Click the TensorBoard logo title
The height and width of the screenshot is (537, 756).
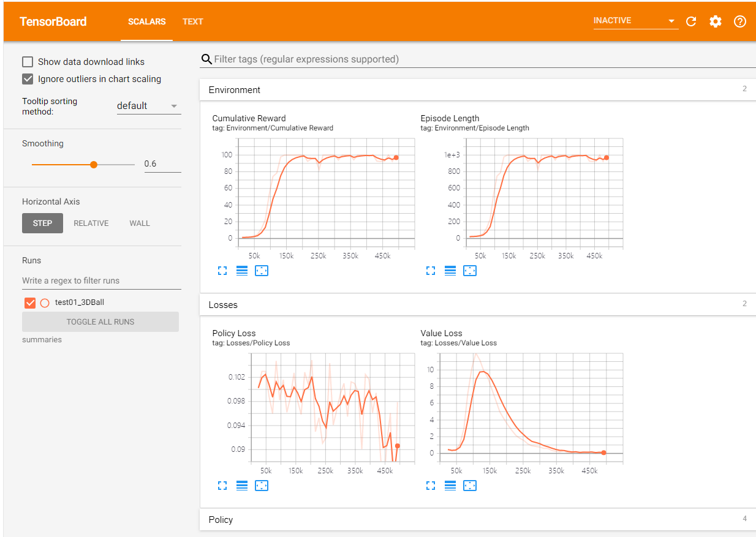[x=53, y=21]
